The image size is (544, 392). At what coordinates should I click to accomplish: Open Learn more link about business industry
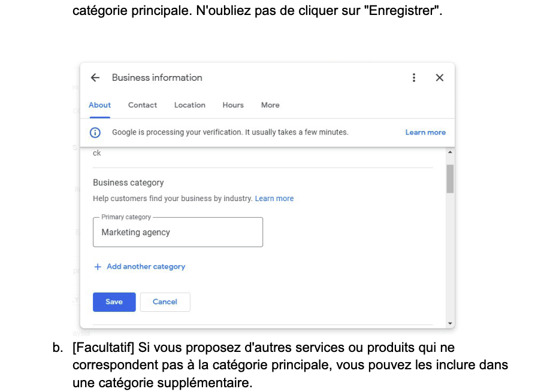[274, 199]
